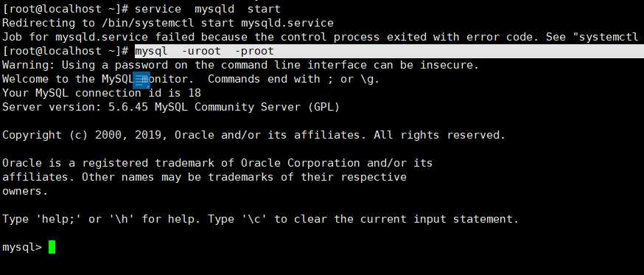The image size is (644, 275).
Task: Click the word 'owners.' in the terminal
Action: (x=25, y=191)
